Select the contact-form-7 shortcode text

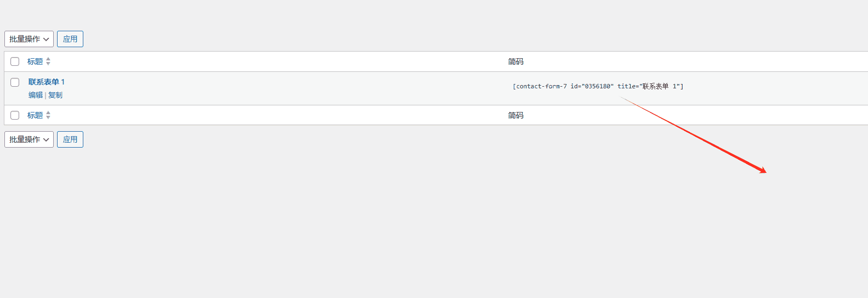(598, 86)
